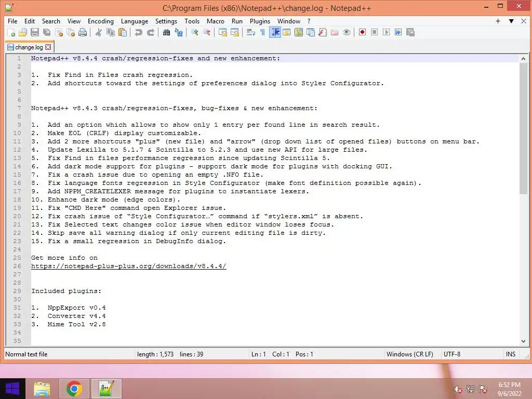Open the Encoding menu
The height and width of the screenshot is (399, 532).
[x=101, y=21]
